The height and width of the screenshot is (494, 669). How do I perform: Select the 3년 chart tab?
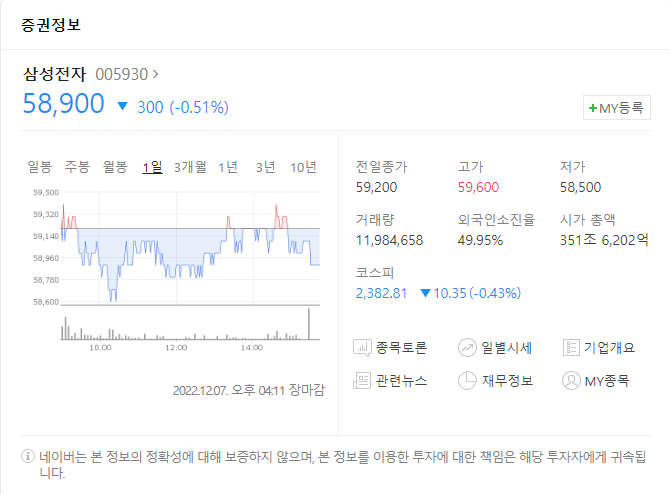[265, 167]
